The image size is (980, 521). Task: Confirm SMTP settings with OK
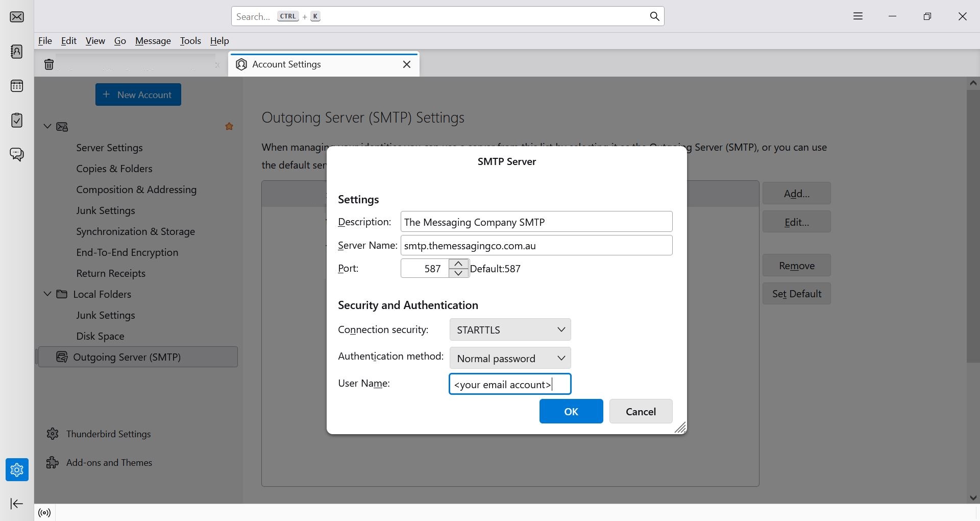(x=571, y=411)
